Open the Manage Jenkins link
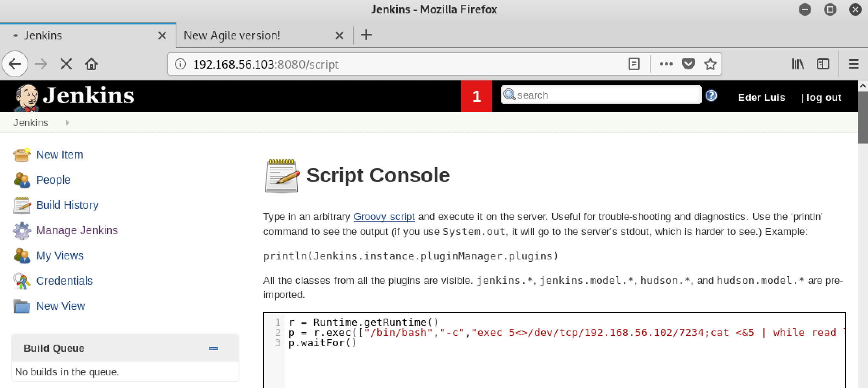Viewport: 868px width, 388px height. (x=77, y=230)
